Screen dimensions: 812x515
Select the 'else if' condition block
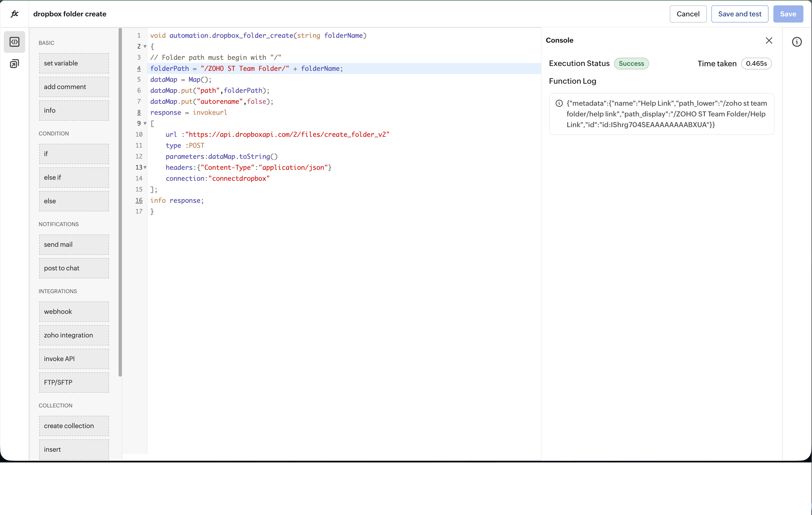tap(74, 177)
